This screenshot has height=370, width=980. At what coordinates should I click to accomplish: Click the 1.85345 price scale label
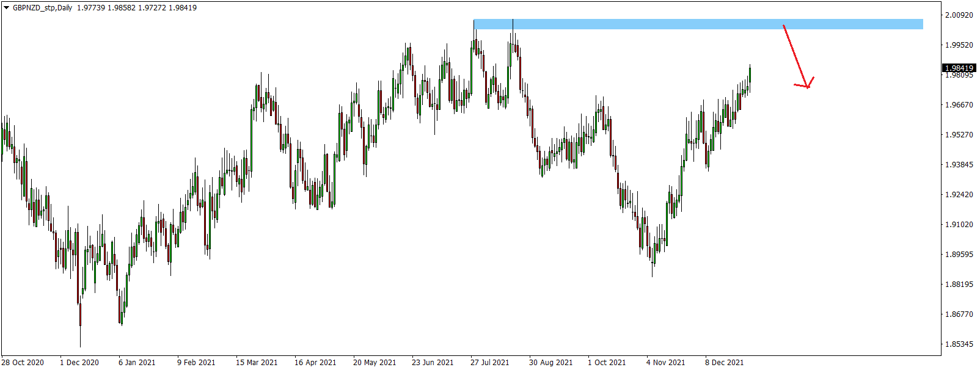[x=959, y=344]
